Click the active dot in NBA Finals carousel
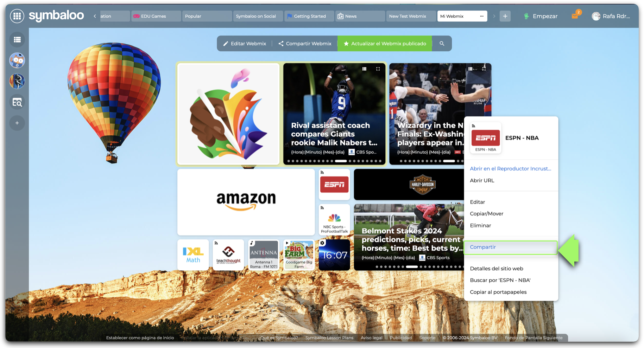Image resolution: width=644 pixels, height=348 pixels. point(449,161)
